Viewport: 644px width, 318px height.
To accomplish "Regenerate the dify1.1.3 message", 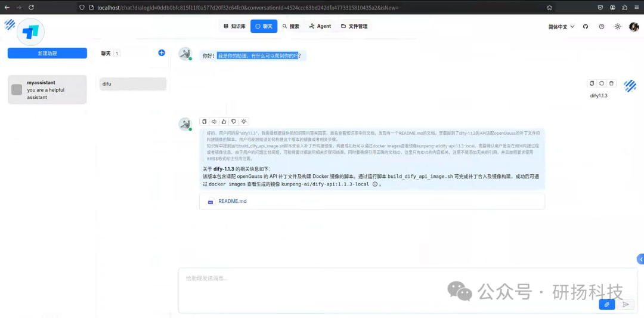I will pyautogui.click(x=602, y=84).
